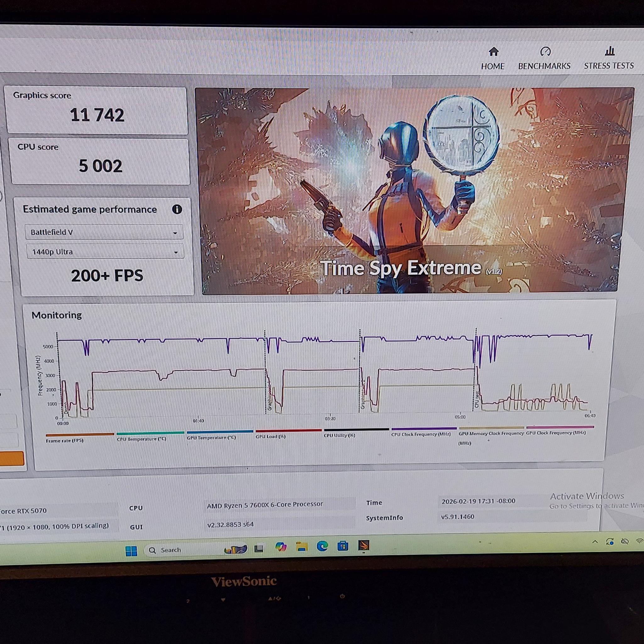Launch Copilot from the taskbar
This screenshot has width=644, height=644.
pyautogui.click(x=281, y=547)
